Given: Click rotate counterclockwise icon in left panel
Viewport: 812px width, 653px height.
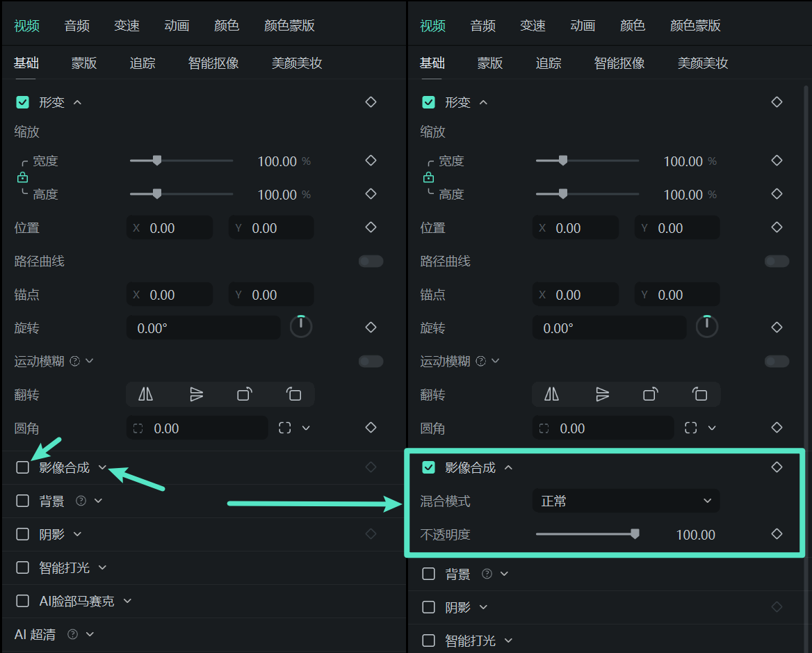Looking at the screenshot, I should pos(293,394).
